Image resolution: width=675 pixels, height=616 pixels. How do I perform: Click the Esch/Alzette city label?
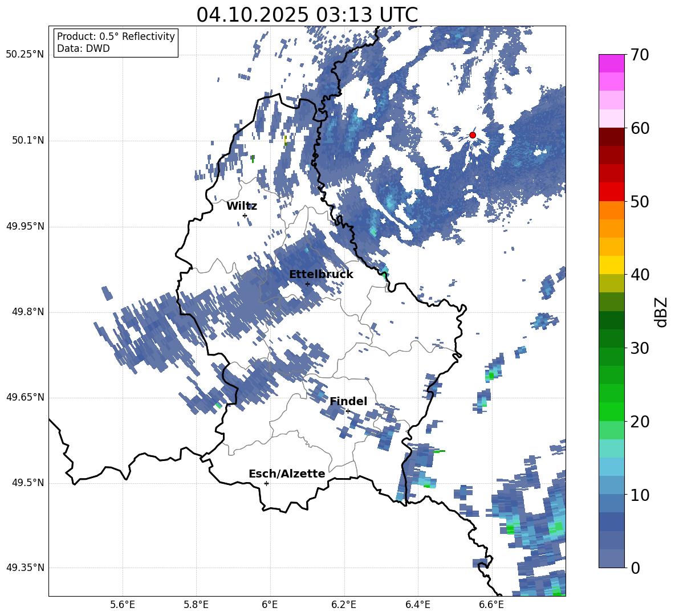point(287,474)
